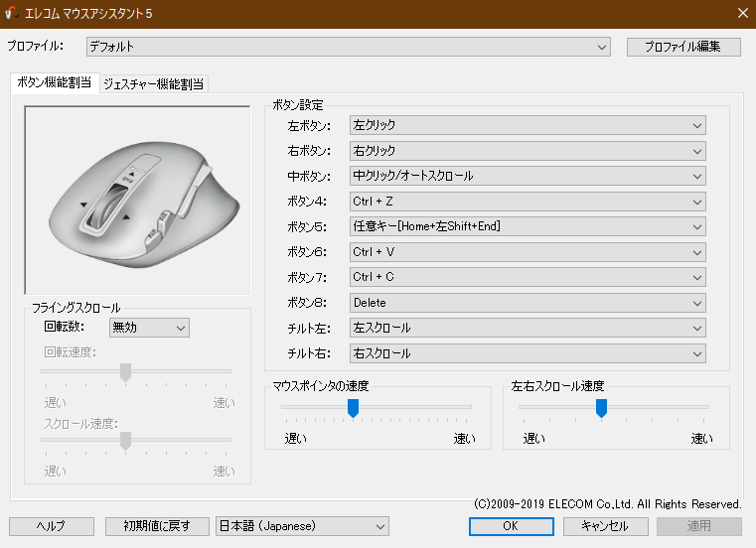Click the disabled スクロール速度 slider thumb
Screen dimensions: 756x548
(125, 441)
